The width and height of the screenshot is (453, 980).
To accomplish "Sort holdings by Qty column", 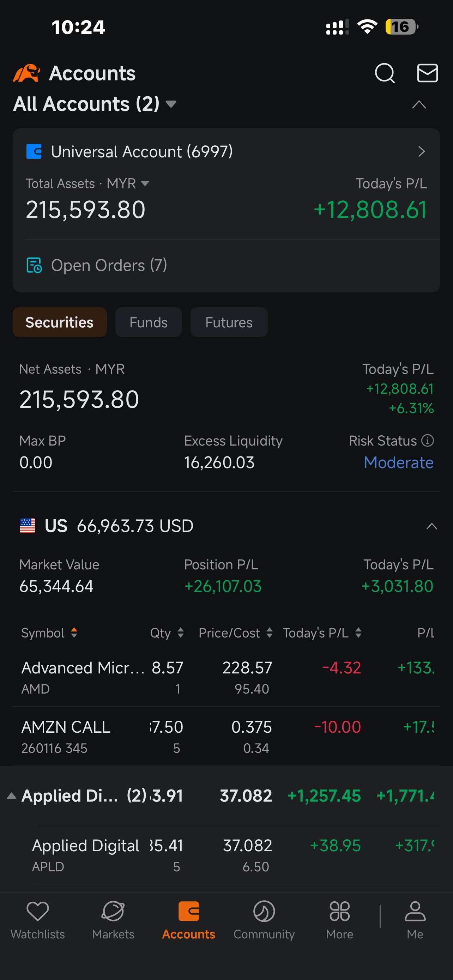I will coord(167,633).
